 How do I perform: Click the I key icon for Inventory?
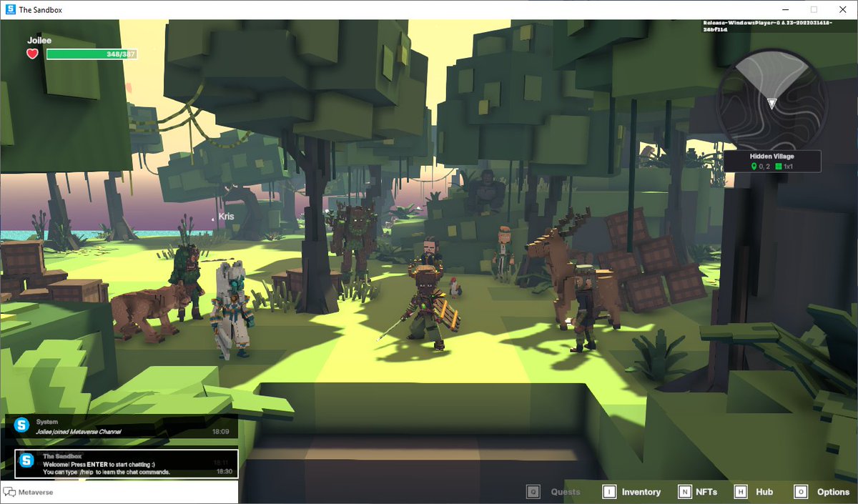[609, 492]
